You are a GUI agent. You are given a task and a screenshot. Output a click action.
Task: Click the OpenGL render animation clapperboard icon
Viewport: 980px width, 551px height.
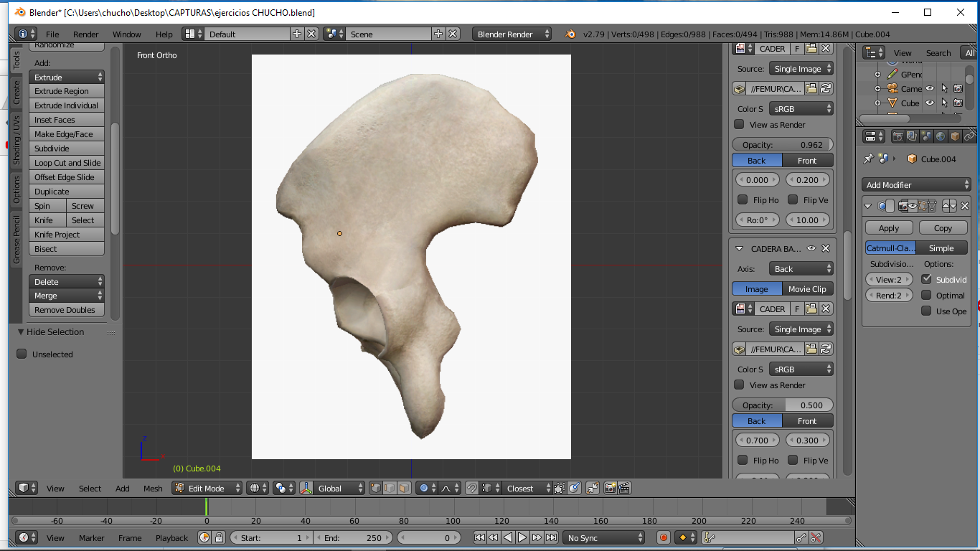(624, 489)
